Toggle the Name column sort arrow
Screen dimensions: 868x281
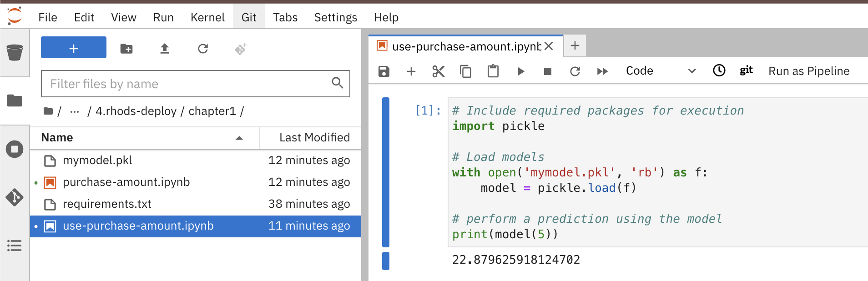click(x=239, y=138)
